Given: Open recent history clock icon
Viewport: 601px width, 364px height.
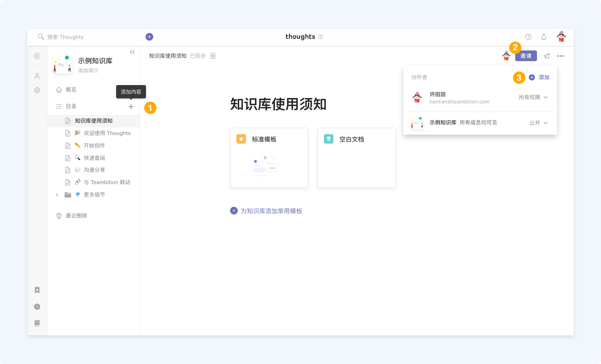Looking at the screenshot, I should (x=37, y=307).
